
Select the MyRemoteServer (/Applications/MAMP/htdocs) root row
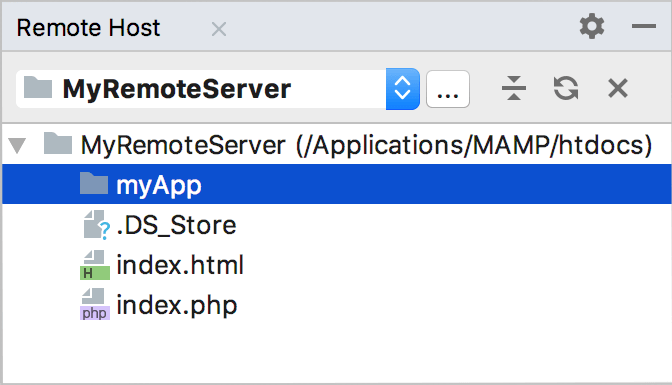click(336, 145)
